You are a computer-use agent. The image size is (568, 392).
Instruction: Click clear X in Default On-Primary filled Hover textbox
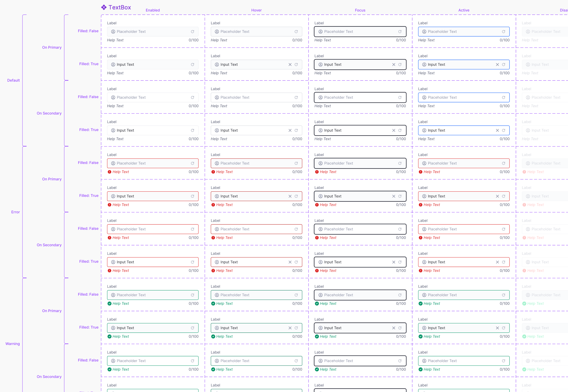(290, 65)
